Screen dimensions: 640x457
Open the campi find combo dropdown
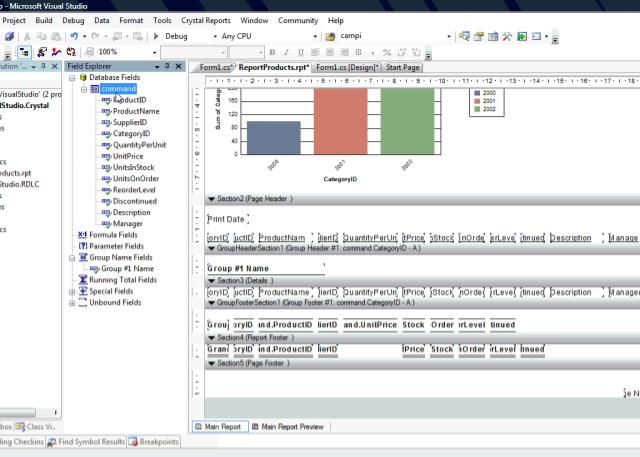pyautogui.click(x=449, y=36)
